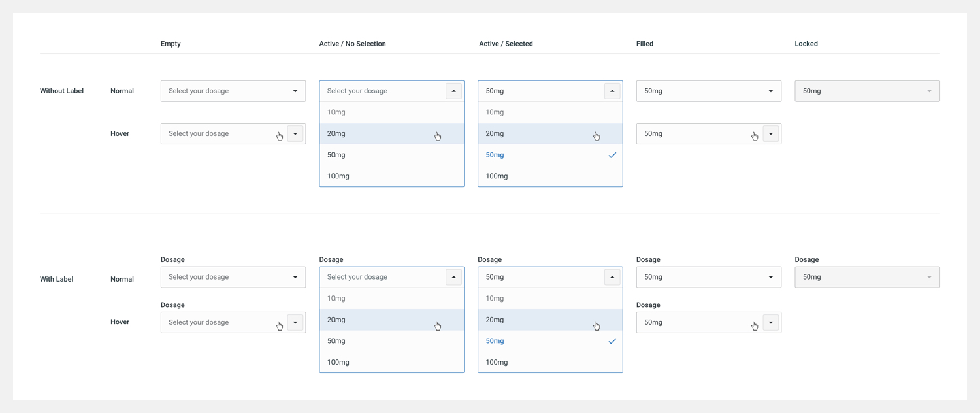Choose highlighted 20mg in Without Label Active / No Selection list
The image size is (980, 413).
(392, 133)
